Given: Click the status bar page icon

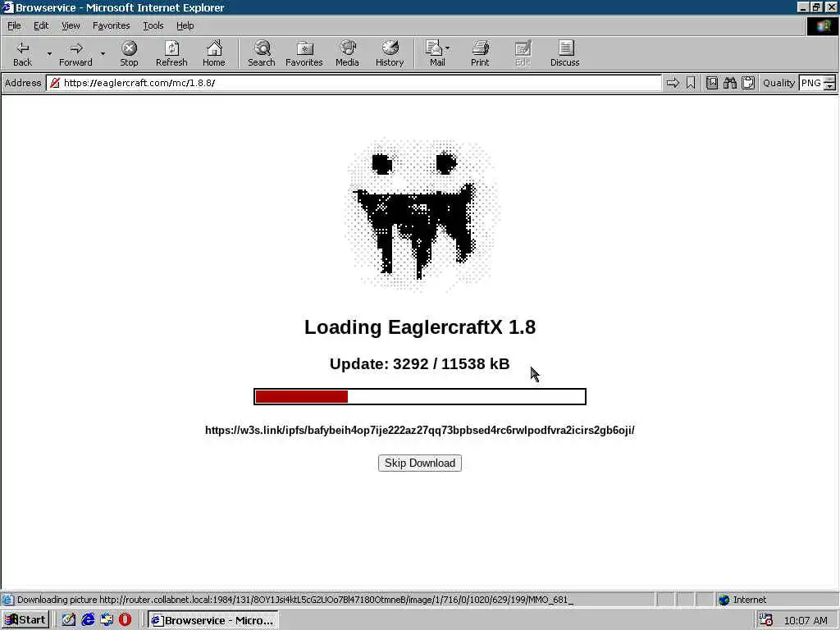Looking at the screenshot, I should click(7, 600).
